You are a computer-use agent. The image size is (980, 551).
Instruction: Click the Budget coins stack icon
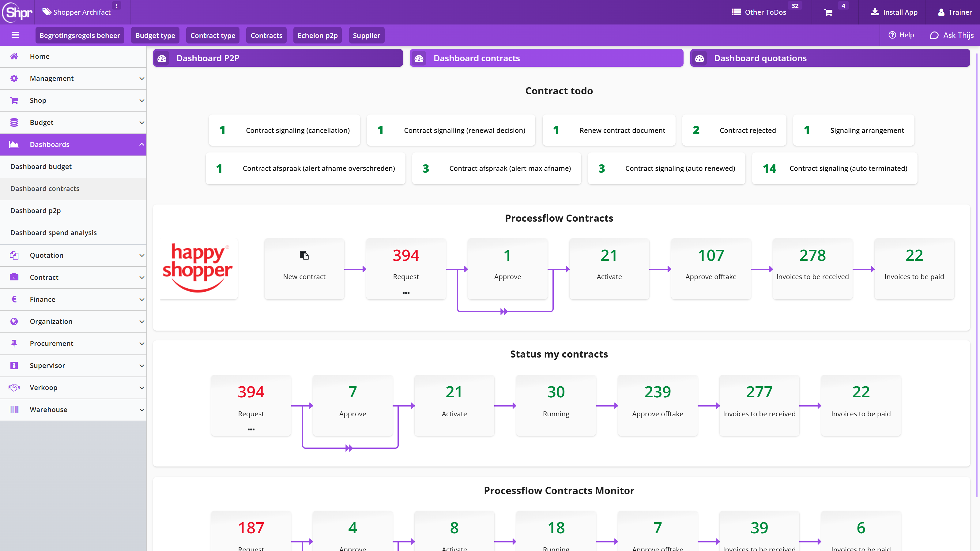pos(14,122)
